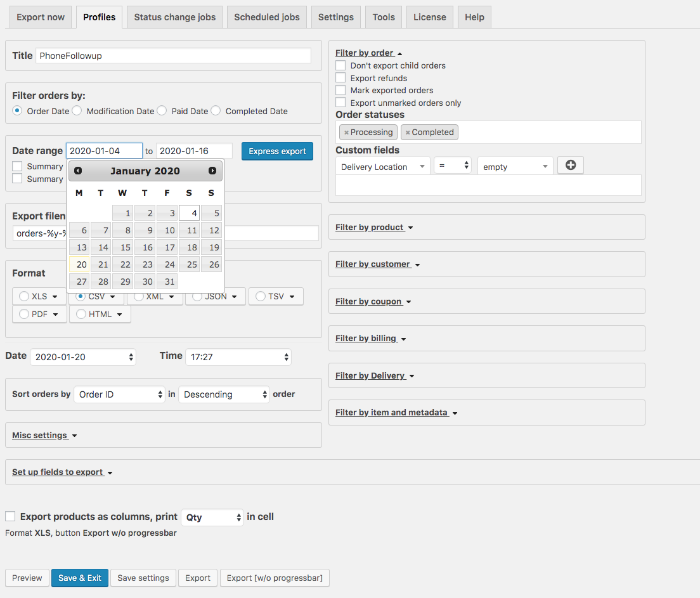
Task: Open TSV format options arrow
Action: coord(292,296)
